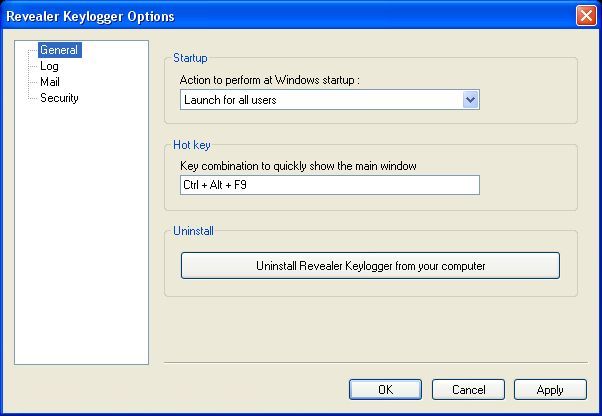Expand the Windows startup action dropdown arrow
Screen dimensions: 602x416
coord(470,100)
